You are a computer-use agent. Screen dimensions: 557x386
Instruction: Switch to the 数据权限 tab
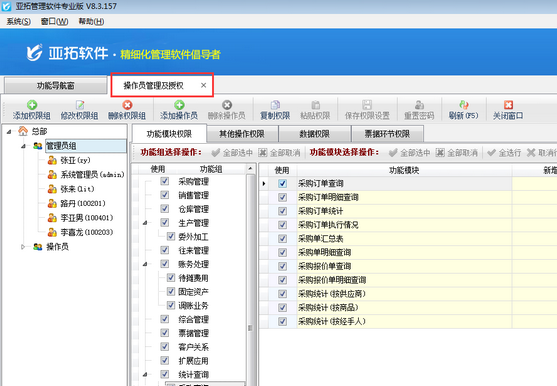[315, 134]
